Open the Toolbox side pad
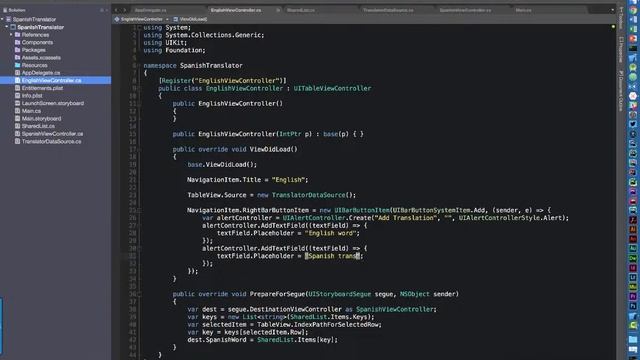This screenshot has height=360, width=640. pyautogui.click(x=621, y=17)
